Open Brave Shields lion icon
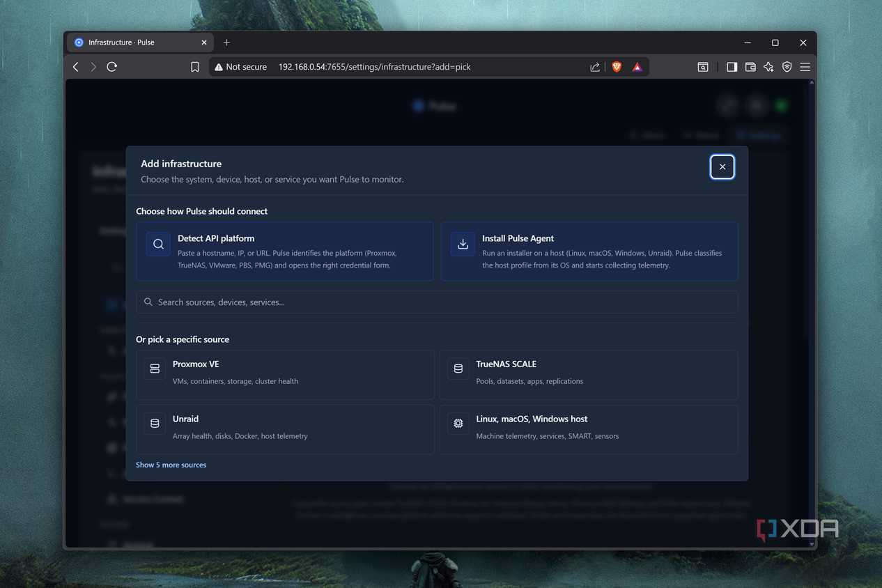 [617, 67]
